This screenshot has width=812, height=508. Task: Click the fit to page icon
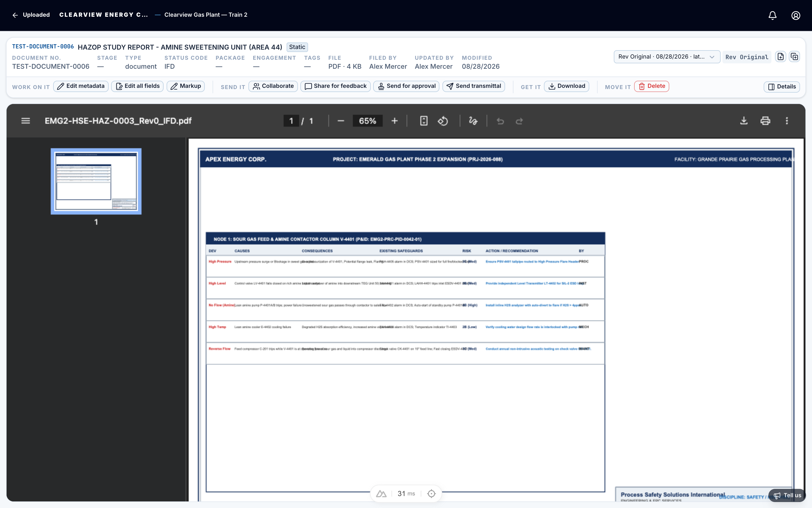pos(424,121)
